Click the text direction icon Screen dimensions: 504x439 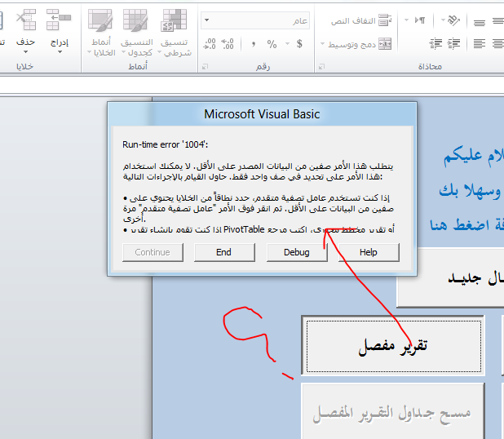point(420,20)
